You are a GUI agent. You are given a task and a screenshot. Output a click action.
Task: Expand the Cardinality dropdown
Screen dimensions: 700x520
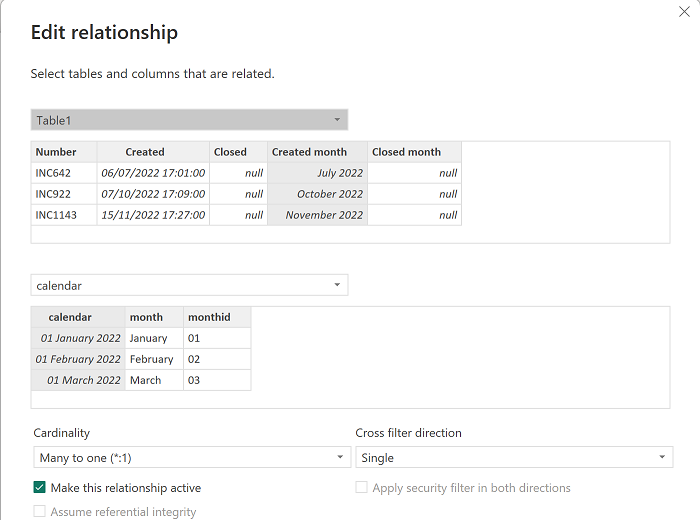pos(189,458)
